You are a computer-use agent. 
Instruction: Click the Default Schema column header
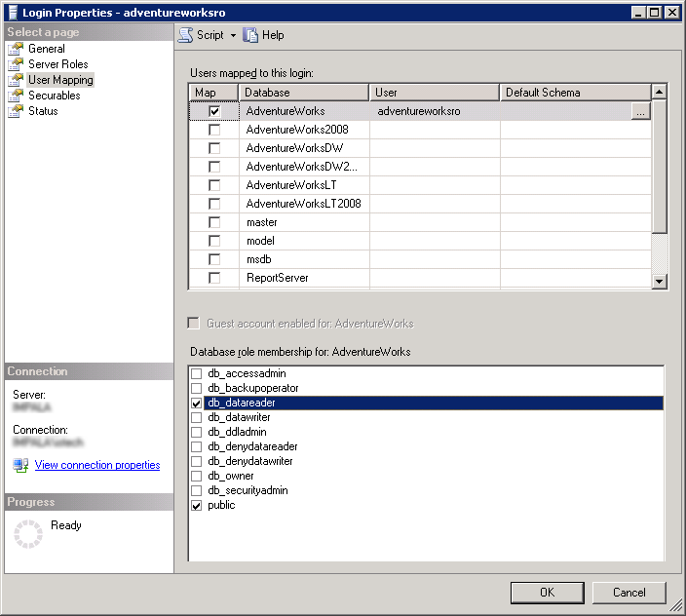pos(575,93)
